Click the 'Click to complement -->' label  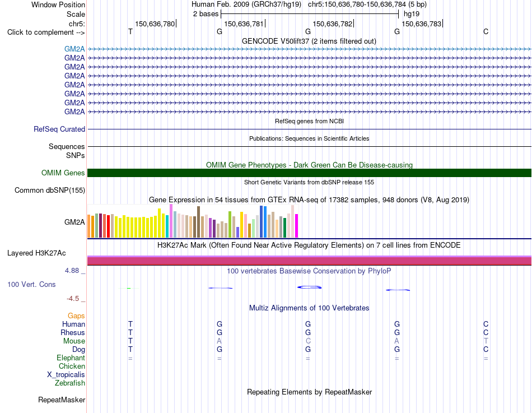(x=46, y=33)
